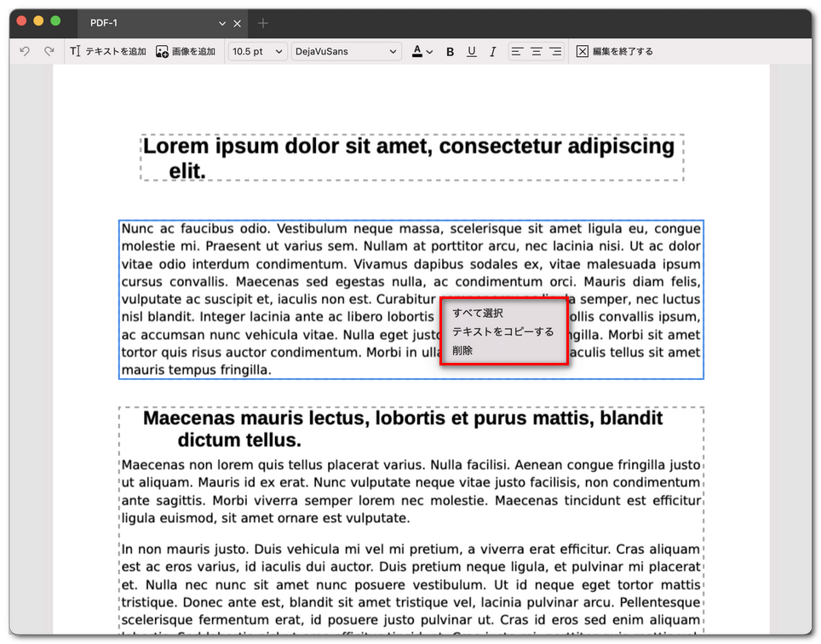Click the text color A icon

(x=417, y=51)
